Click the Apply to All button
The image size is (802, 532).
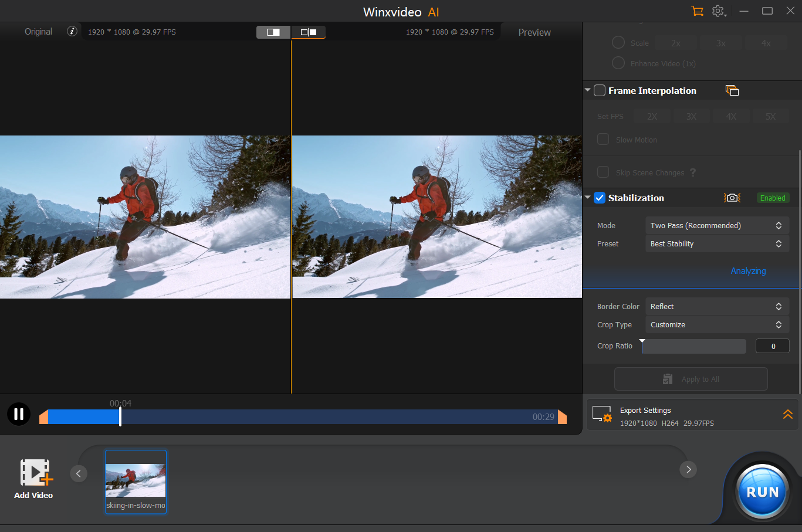pos(691,379)
